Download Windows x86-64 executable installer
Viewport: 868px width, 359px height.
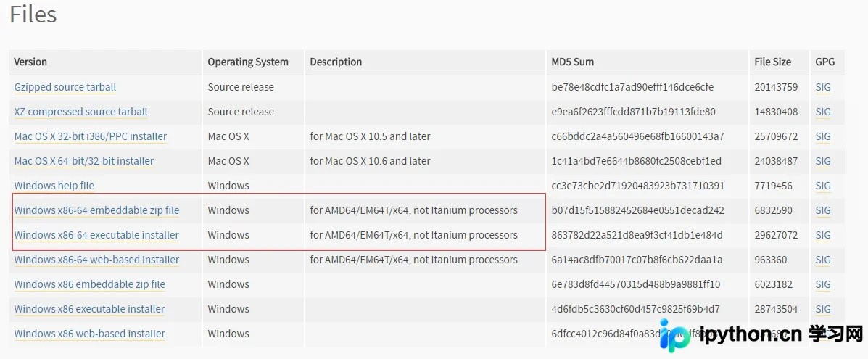[x=96, y=235]
